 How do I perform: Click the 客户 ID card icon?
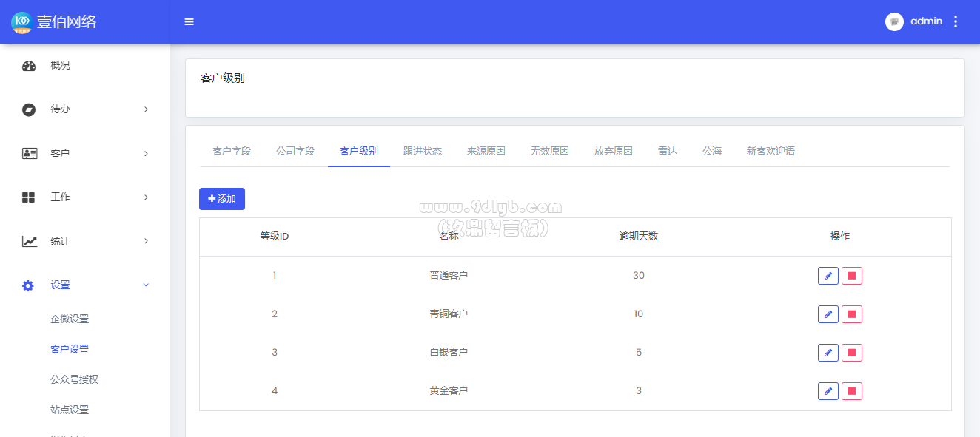click(29, 154)
